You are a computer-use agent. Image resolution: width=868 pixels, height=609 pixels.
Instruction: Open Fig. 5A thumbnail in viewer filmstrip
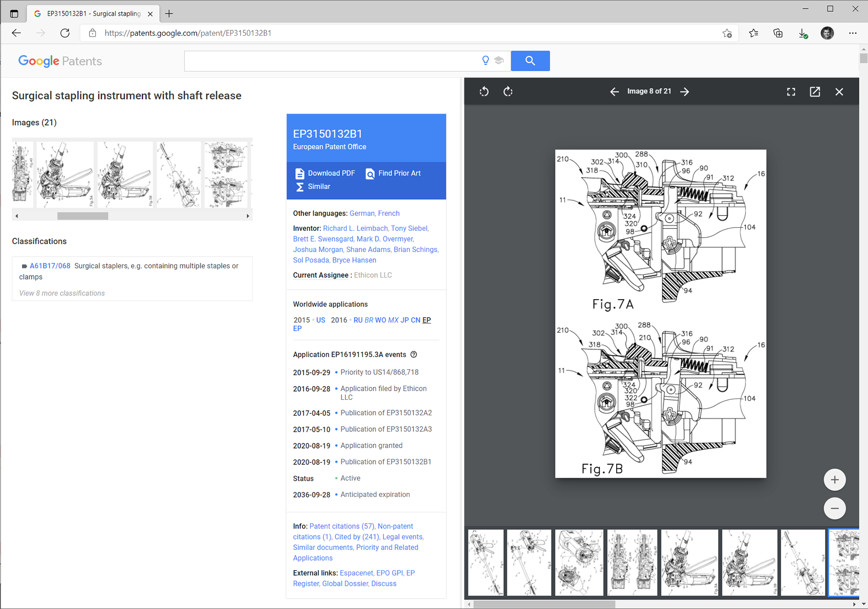(x=689, y=562)
